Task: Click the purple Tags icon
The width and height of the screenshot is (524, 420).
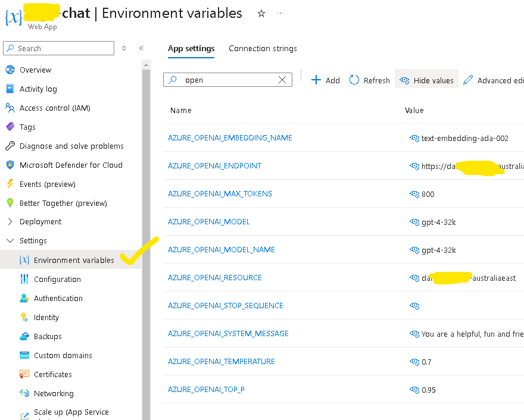Action: pos(10,127)
